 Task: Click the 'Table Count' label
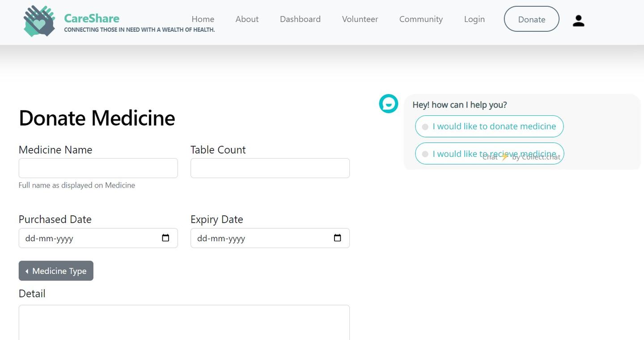(x=218, y=150)
